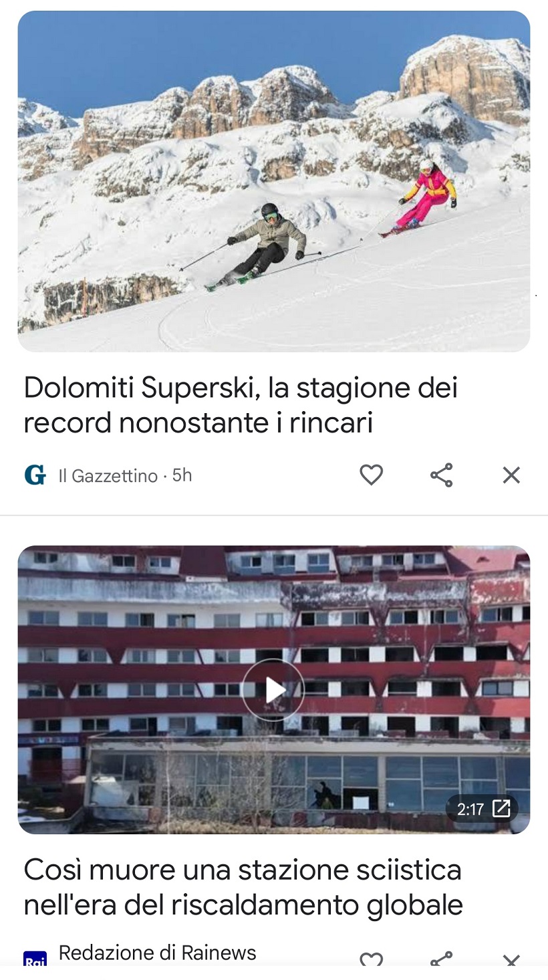
Task: Like the Rainews ski station article
Action: coord(371,960)
